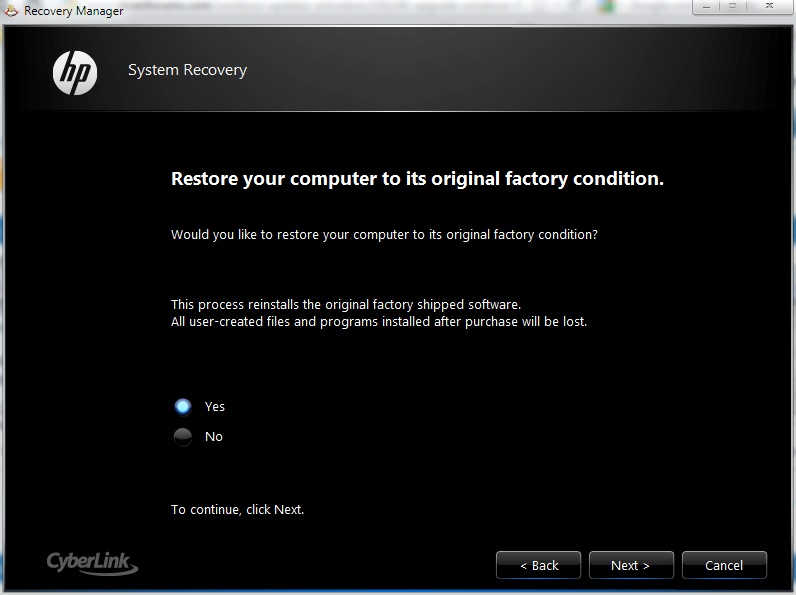This screenshot has width=796, height=595.
Task: Go to the previous step with Back
Action: coord(539,565)
